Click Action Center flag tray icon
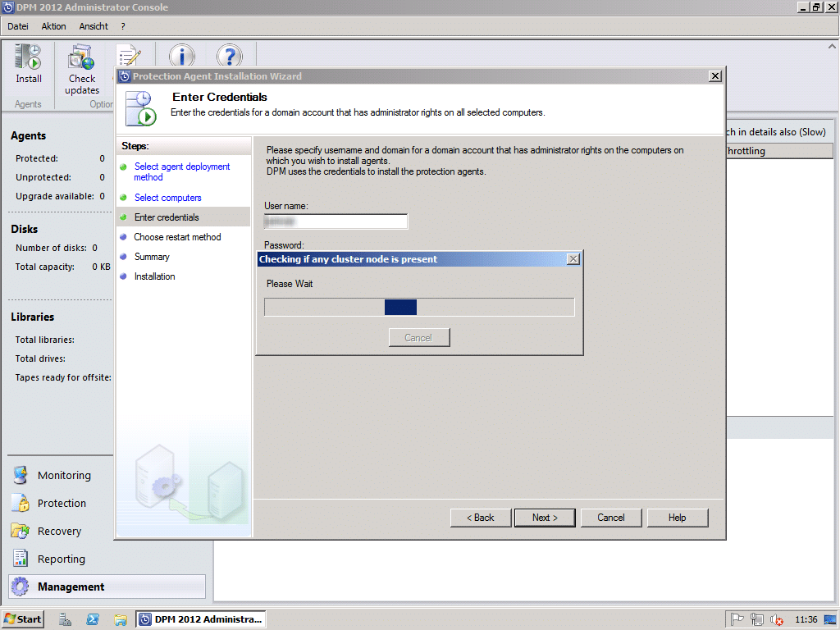This screenshot has height=630, width=840. click(x=737, y=620)
